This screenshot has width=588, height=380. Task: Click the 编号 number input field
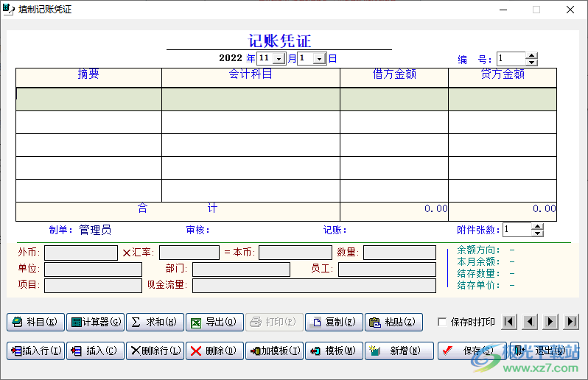coord(511,59)
